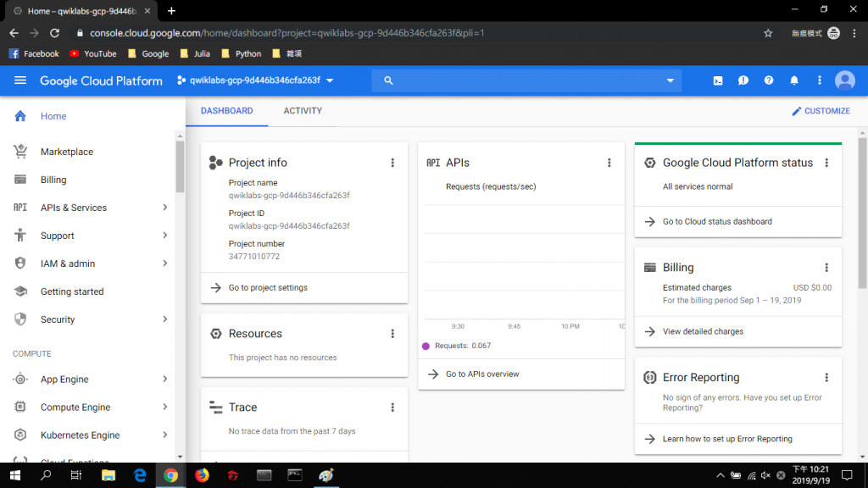Bookmark this page with star icon
This screenshot has width=868, height=488.
[x=768, y=33]
